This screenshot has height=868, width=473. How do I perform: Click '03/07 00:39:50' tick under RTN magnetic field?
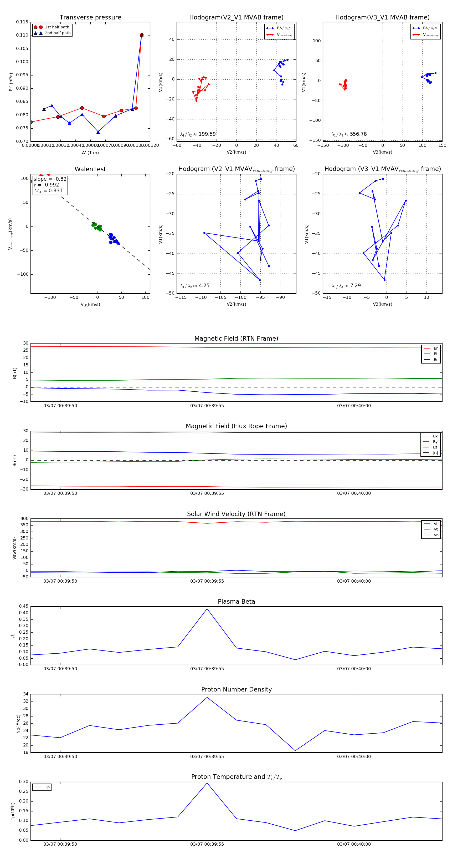tap(60, 406)
